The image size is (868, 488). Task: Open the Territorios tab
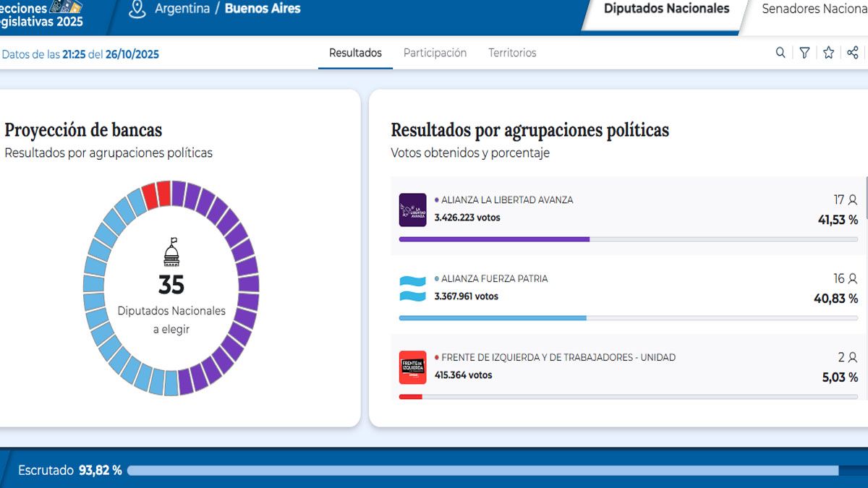click(x=512, y=53)
